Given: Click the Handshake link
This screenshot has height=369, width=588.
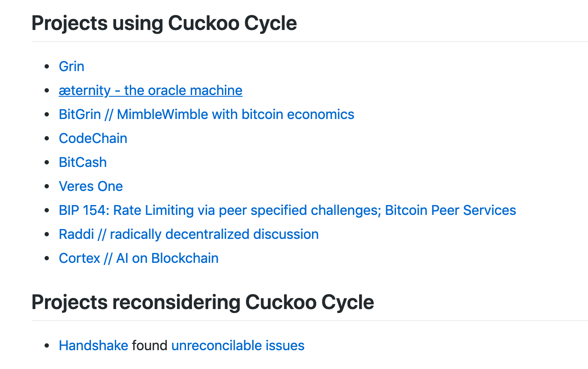Looking at the screenshot, I should tap(93, 345).
